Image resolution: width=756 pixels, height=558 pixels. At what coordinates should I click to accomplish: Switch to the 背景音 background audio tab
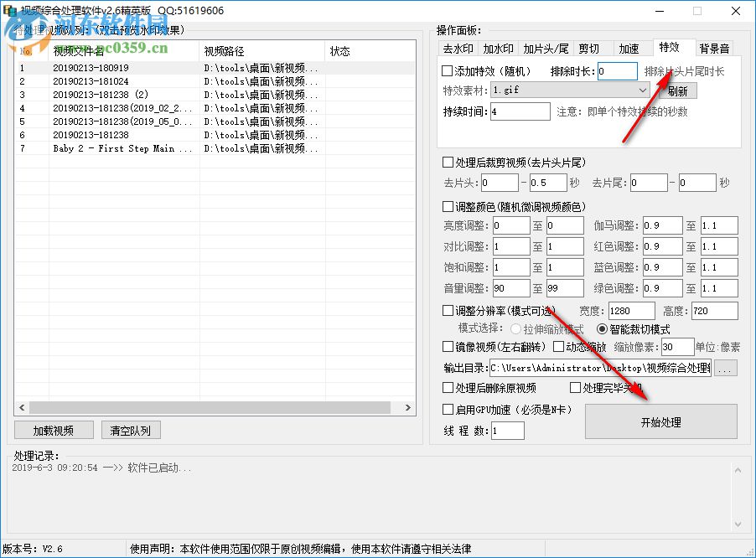point(716,48)
